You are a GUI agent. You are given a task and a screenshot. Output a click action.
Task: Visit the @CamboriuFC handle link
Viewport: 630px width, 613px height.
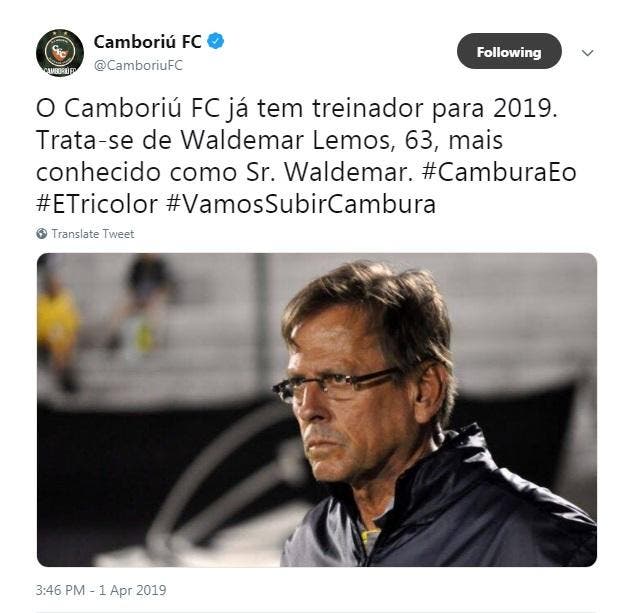pyautogui.click(x=138, y=65)
